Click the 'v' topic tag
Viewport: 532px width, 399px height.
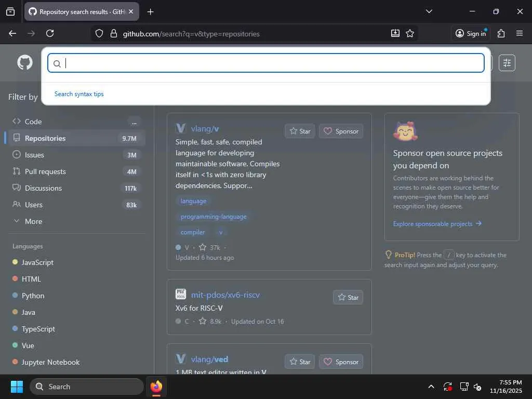point(220,232)
